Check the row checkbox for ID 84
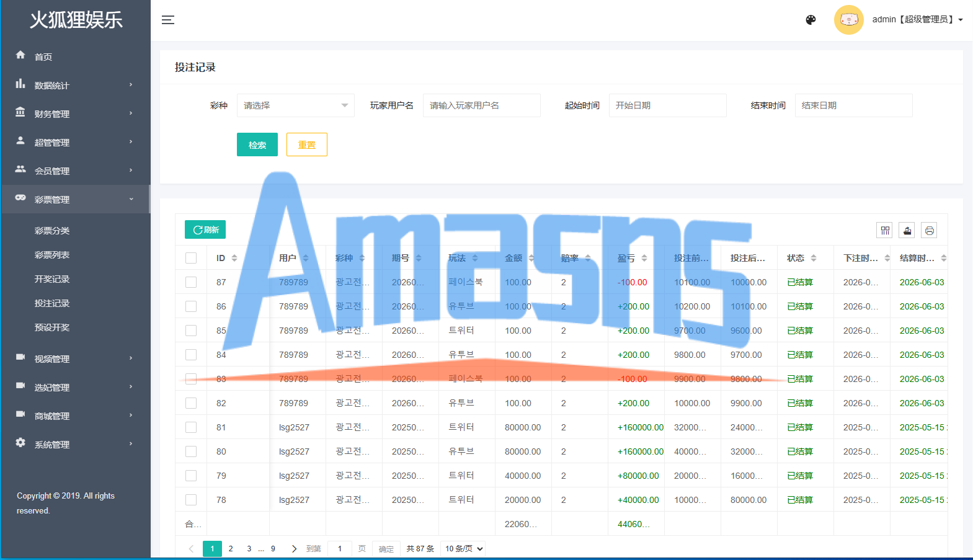The height and width of the screenshot is (560, 973). pyautogui.click(x=191, y=355)
